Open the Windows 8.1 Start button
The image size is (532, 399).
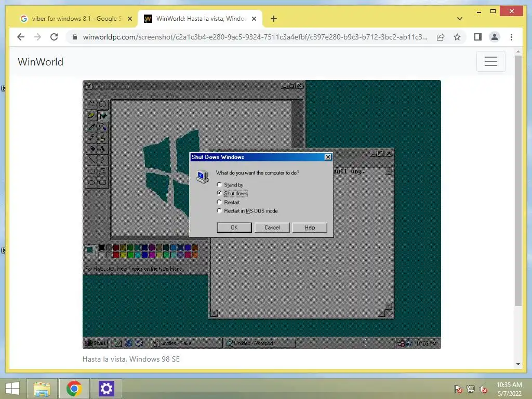tap(12, 388)
